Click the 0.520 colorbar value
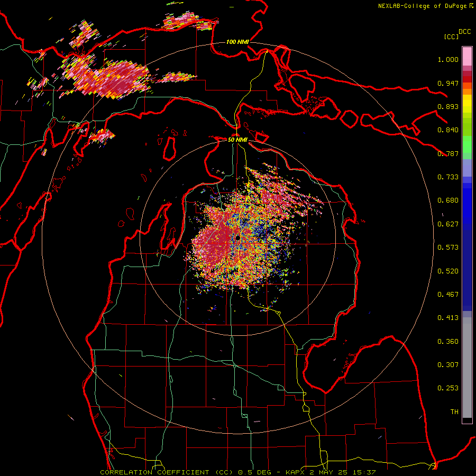 click(x=448, y=271)
